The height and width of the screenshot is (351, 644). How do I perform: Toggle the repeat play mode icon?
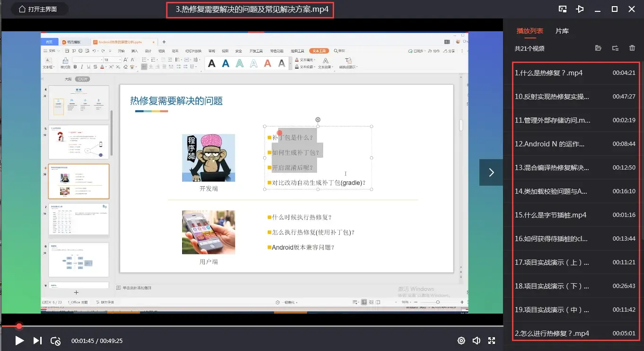click(x=56, y=341)
